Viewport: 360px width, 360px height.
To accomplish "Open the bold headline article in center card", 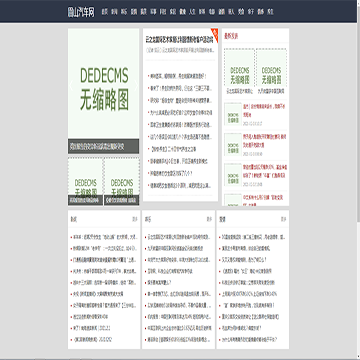I will click(x=179, y=40).
